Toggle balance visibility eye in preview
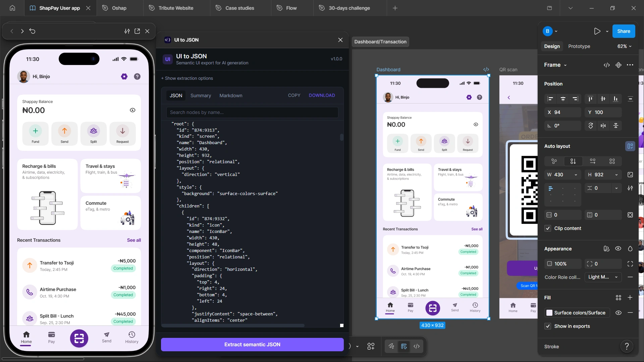This screenshot has height=362, width=644. (x=132, y=110)
